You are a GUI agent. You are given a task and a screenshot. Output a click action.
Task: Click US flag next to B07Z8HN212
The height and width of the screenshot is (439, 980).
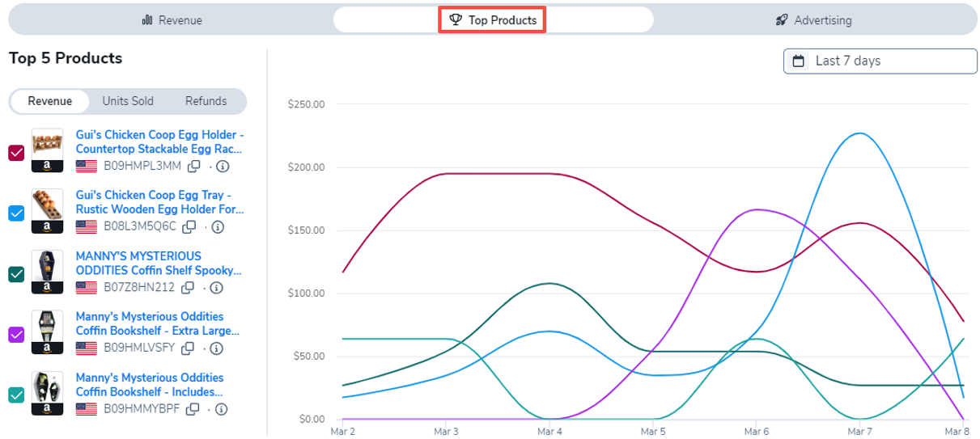click(x=86, y=287)
